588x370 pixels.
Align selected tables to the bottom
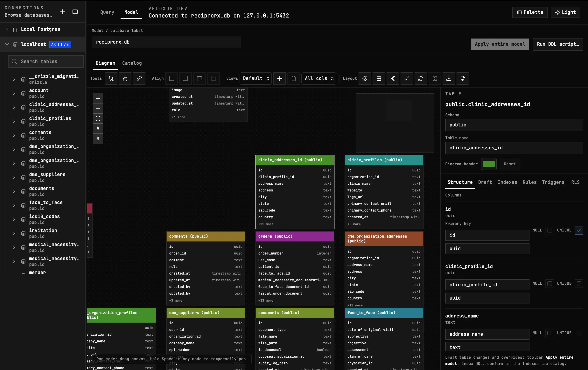[213, 78]
